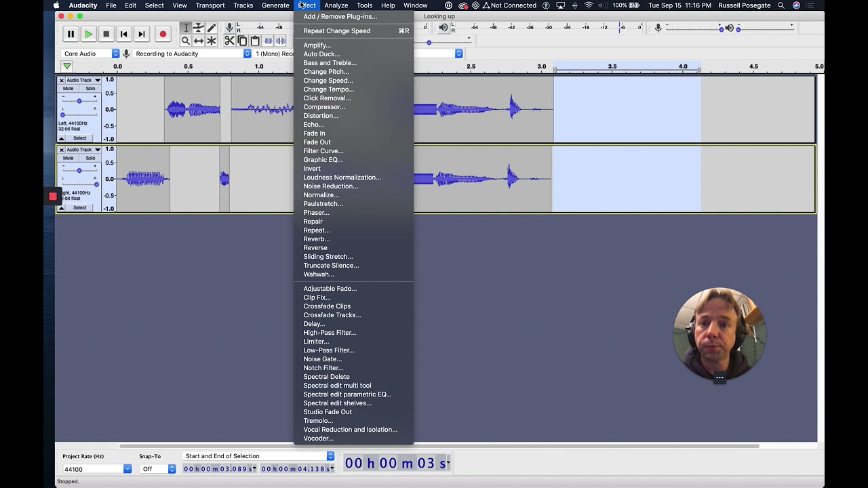Click the green play-head pin on the timeline
Image resolution: width=868 pixels, height=488 pixels.
click(x=66, y=66)
